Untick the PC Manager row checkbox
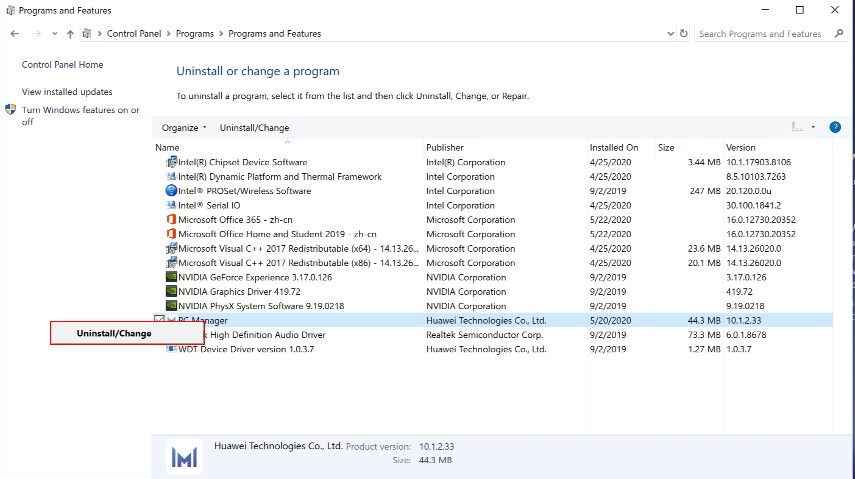The width and height of the screenshot is (855, 479). pos(159,320)
